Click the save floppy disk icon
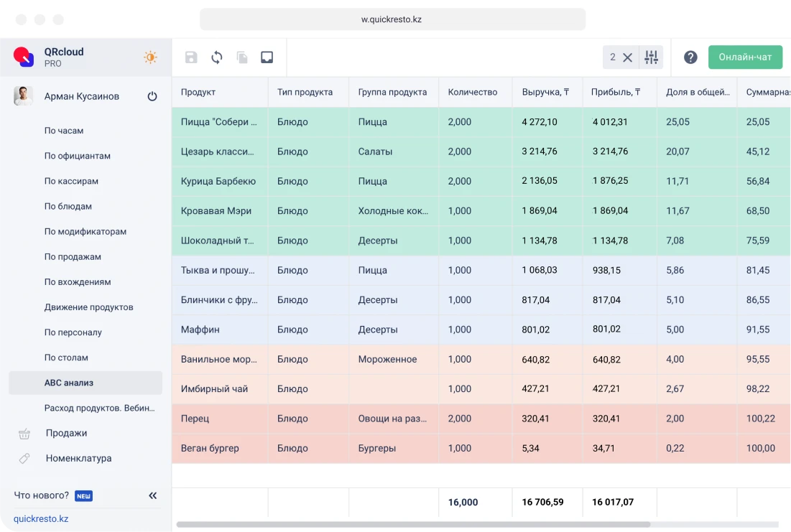The width and height of the screenshot is (791, 532). point(191,57)
